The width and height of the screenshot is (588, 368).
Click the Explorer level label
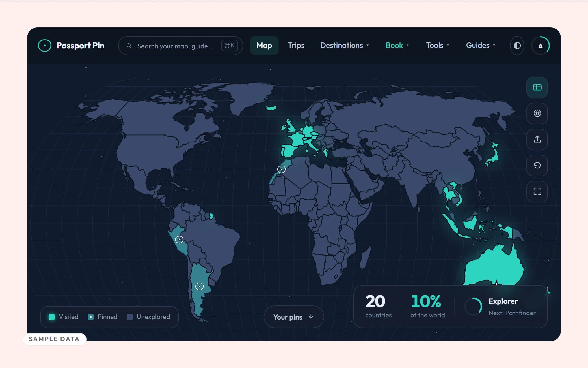(x=503, y=301)
